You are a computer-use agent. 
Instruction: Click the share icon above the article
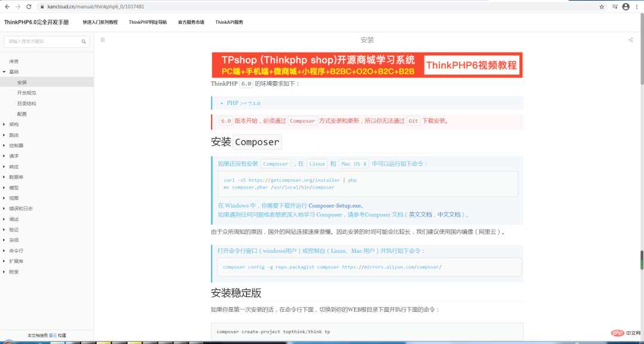[x=630, y=39]
